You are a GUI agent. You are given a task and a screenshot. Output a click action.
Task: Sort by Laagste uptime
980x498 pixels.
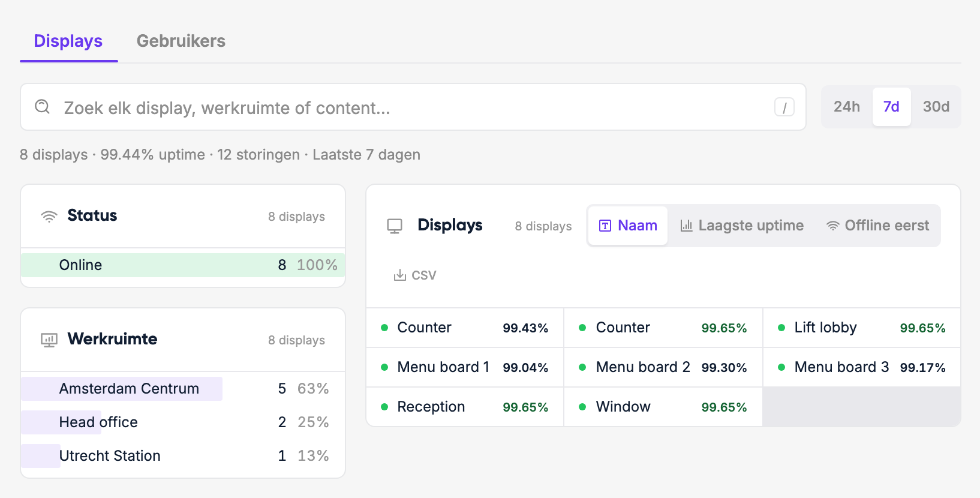click(742, 226)
